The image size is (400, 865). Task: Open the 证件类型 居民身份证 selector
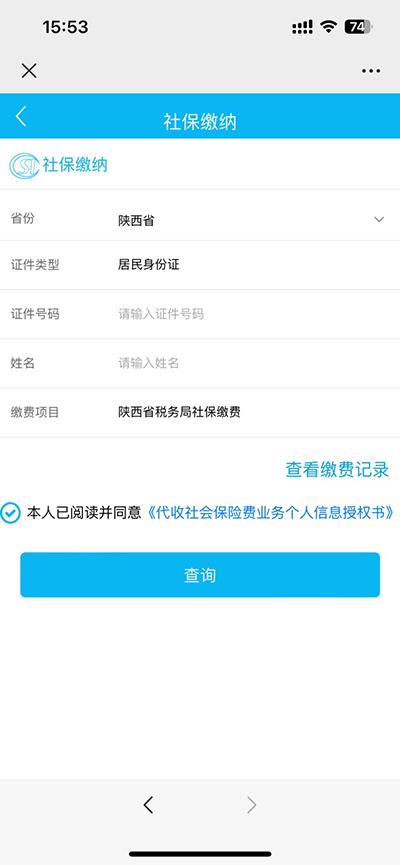click(200, 265)
